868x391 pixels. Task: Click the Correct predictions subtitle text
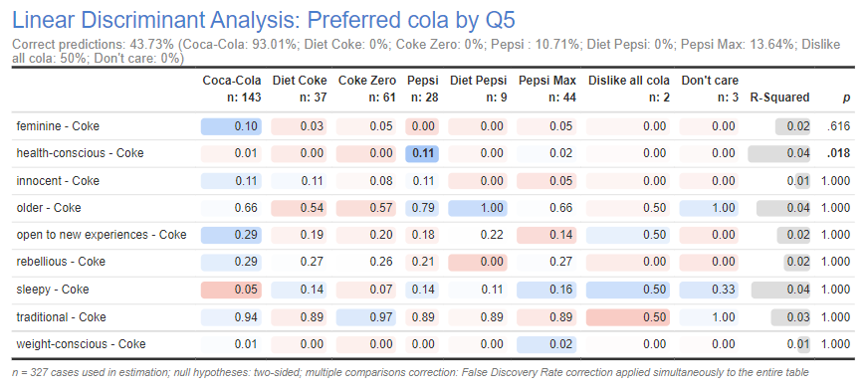[426, 52]
